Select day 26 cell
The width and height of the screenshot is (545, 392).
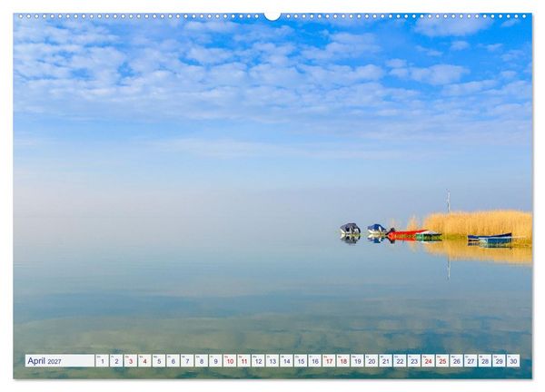[457, 360]
